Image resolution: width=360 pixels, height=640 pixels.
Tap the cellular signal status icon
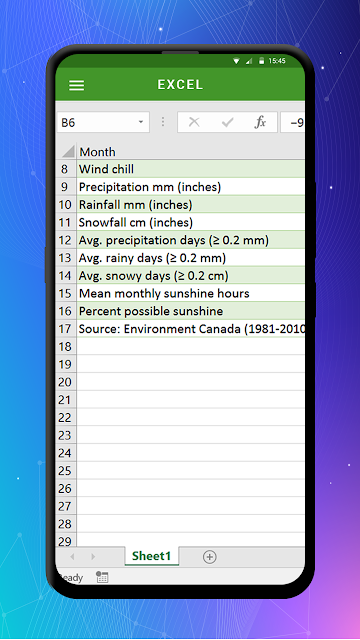249,61
